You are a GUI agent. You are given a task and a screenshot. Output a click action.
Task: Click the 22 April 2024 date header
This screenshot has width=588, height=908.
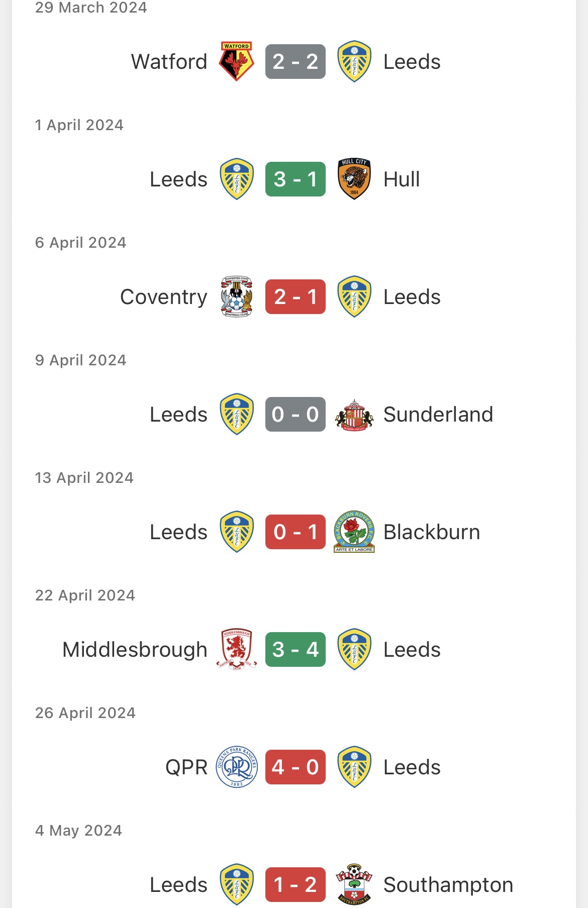coord(85,595)
